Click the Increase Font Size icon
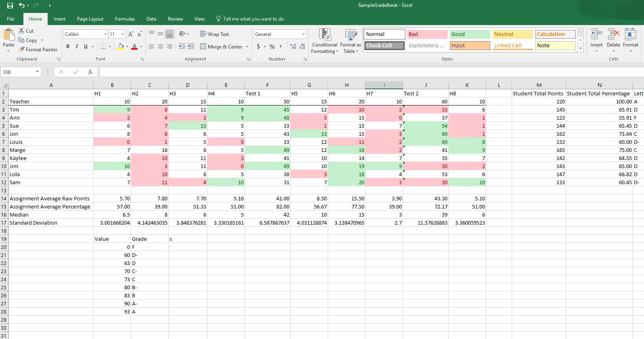Image resolution: width=644 pixels, height=339 pixels. tap(131, 34)
